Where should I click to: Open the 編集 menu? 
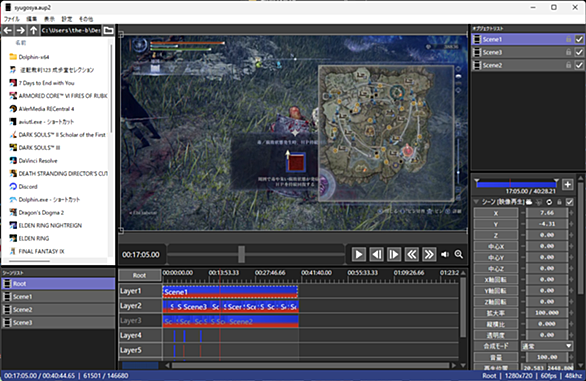[x=31, y=19]
